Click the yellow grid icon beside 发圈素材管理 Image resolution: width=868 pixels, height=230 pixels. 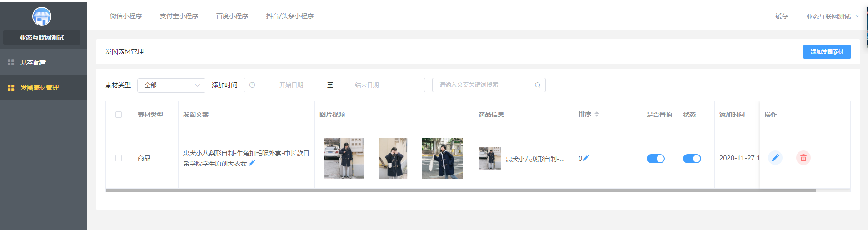11,88
